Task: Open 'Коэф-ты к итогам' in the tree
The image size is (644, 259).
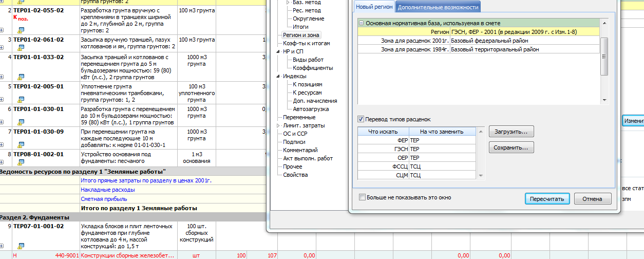Action: pos(307,43)
